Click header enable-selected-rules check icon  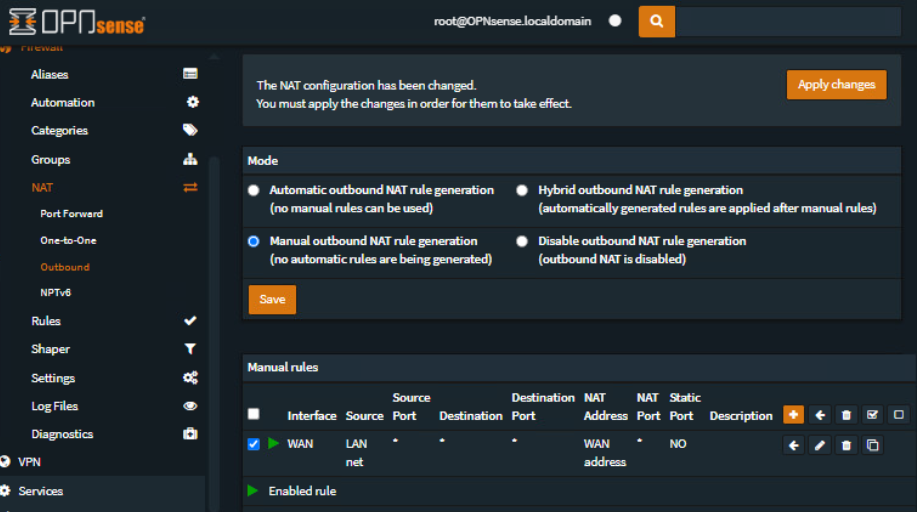tap(872, 415)
